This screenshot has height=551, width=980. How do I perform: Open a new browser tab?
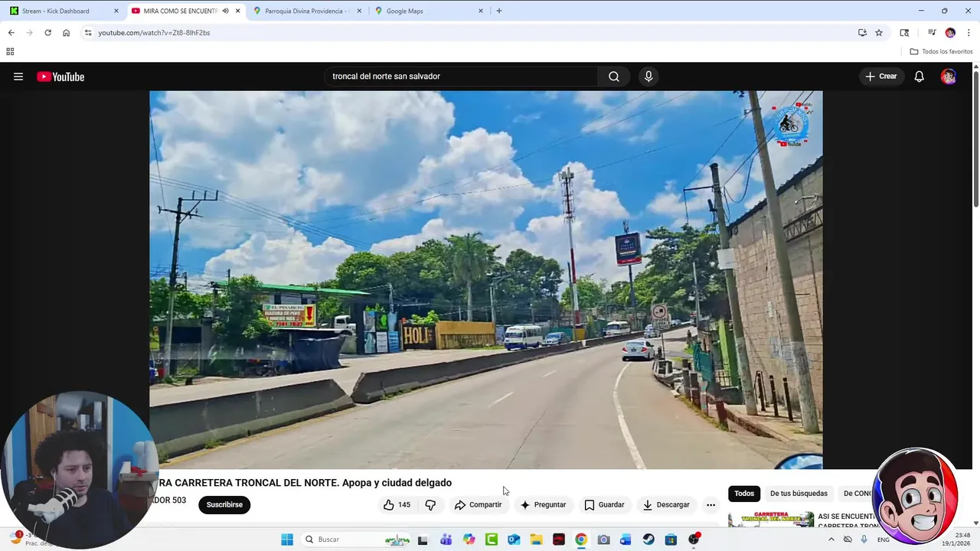click(x=499, y=11)
